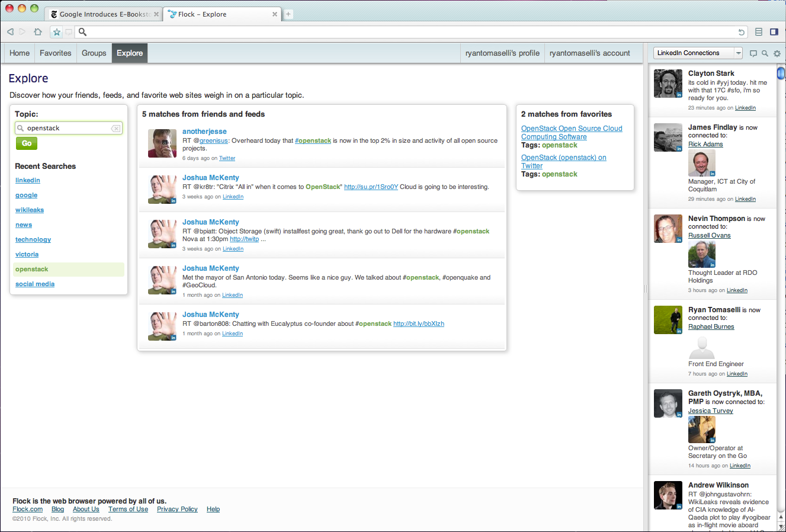Image resolution: width=786 pixels, height=532 pixels.
Task: Click the browser back arrow button
Action: coord(10,32)
